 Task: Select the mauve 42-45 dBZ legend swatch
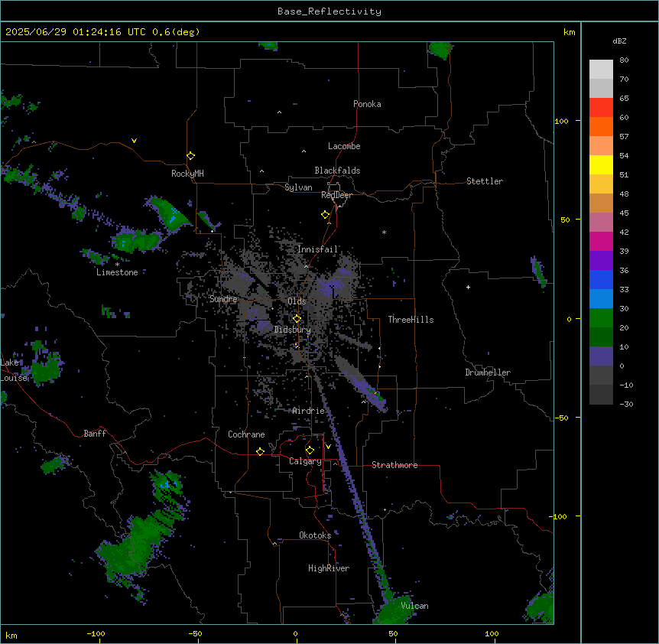[x=601, y=222]
